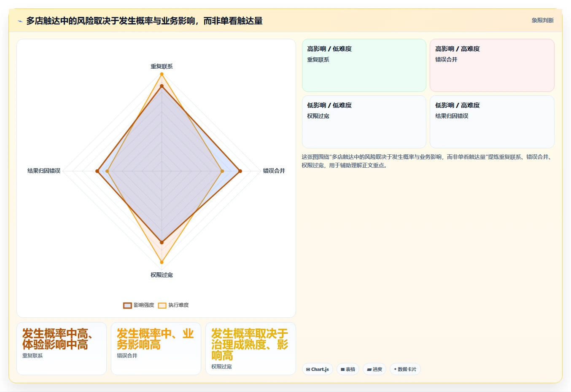Click the 重复联系 axis label on the radar chart
The image size is (571, 392).
coord(162,66)
